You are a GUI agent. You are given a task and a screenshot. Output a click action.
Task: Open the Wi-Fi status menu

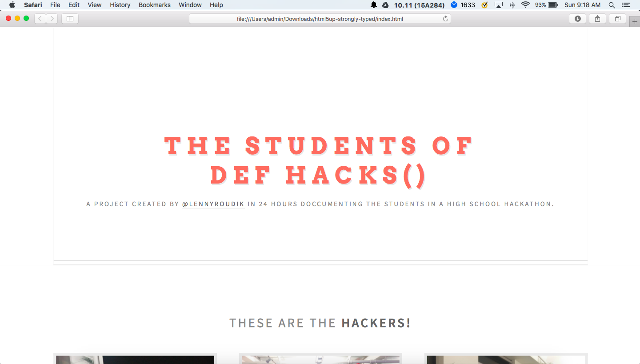pyautogui.click(x=526, y=5)
